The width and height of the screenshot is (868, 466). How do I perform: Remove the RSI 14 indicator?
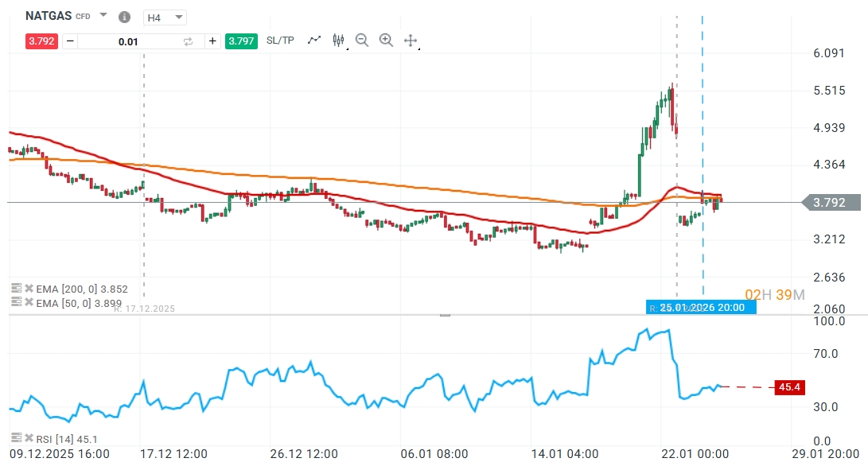(x=29, y=438)
